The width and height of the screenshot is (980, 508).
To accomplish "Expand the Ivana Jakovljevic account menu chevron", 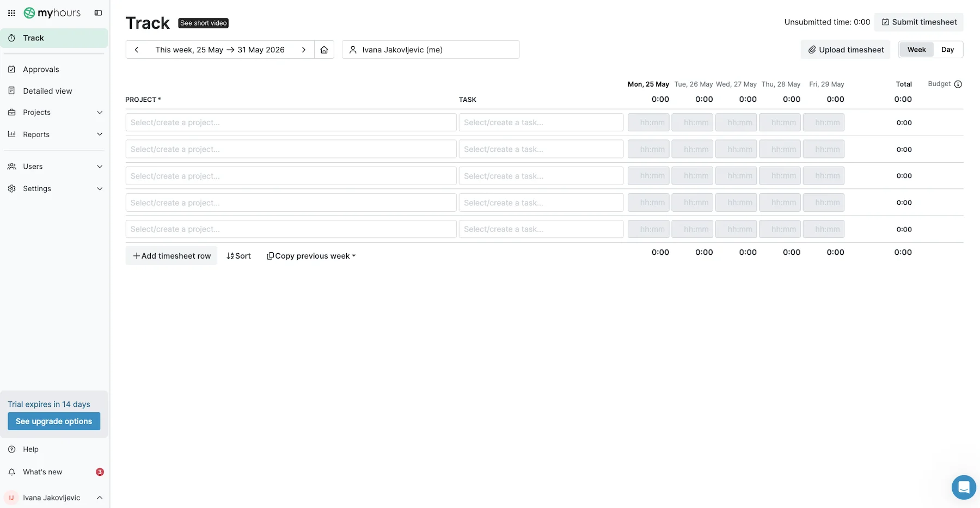I will (x=100, y=498).
